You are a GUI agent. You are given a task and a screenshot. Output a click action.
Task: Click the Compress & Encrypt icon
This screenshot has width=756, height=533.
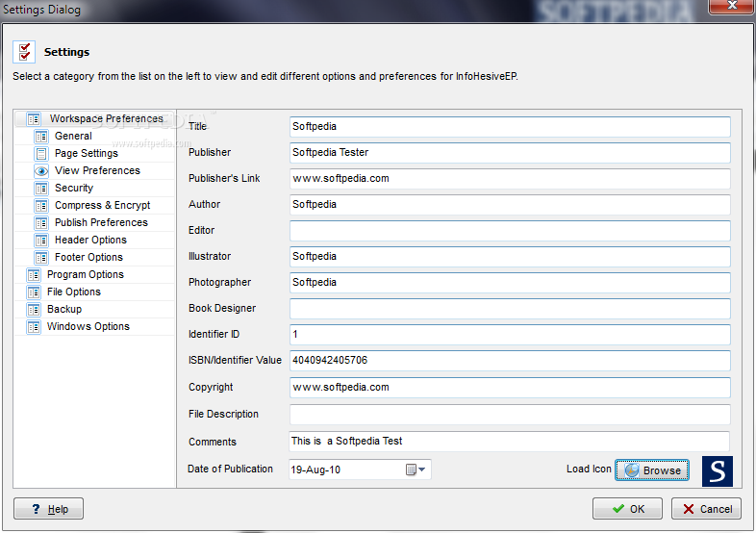[41, 206]
